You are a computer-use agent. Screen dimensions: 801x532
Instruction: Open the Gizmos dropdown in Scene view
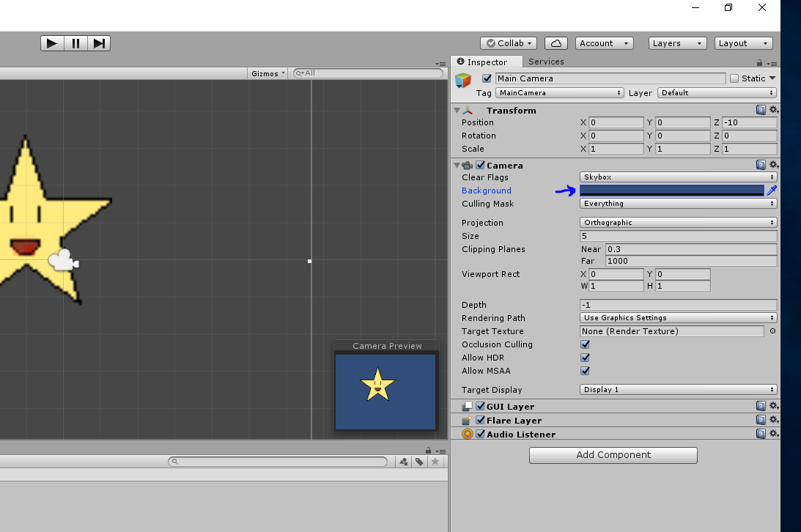click(x=267, y=73)
